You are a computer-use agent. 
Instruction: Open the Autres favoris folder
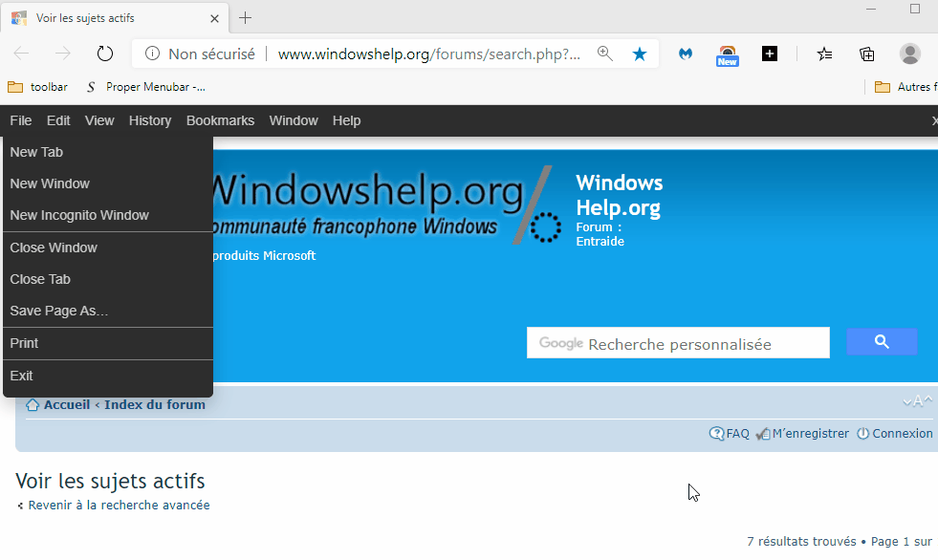tap(905, 87)
